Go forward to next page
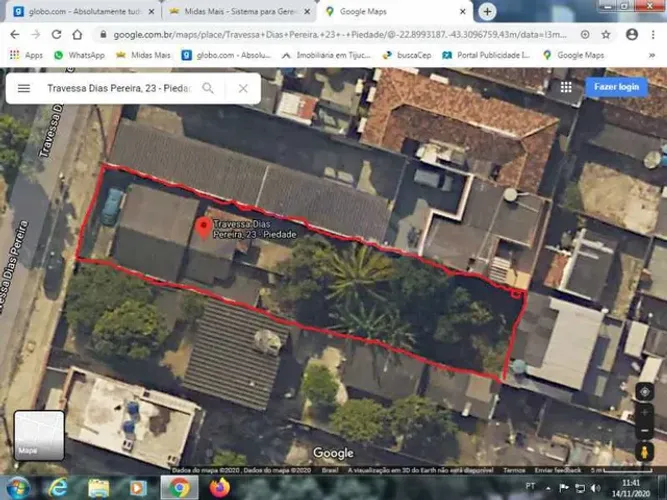Image resolution: width=667 pixels, height=500 pixels. (x=36, y=34)
